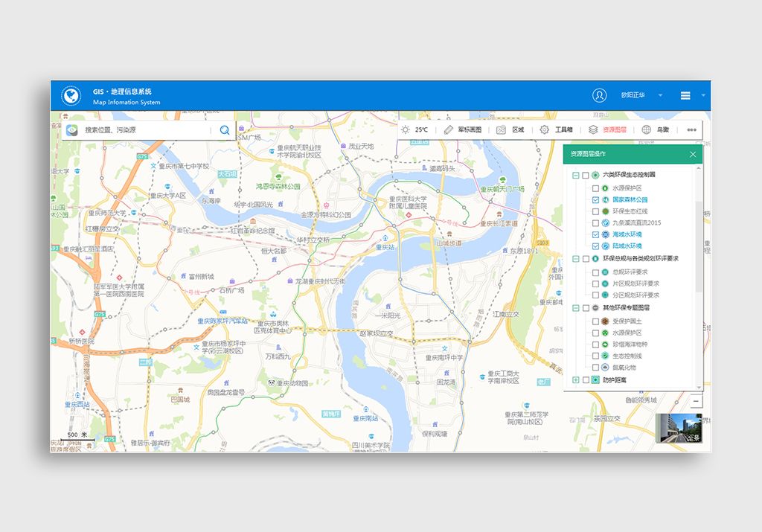The height and width of the screenshot is (532, 762).
Task: Collapse the 六类环保生态控制圈 tree group
Action: (576, 175)
